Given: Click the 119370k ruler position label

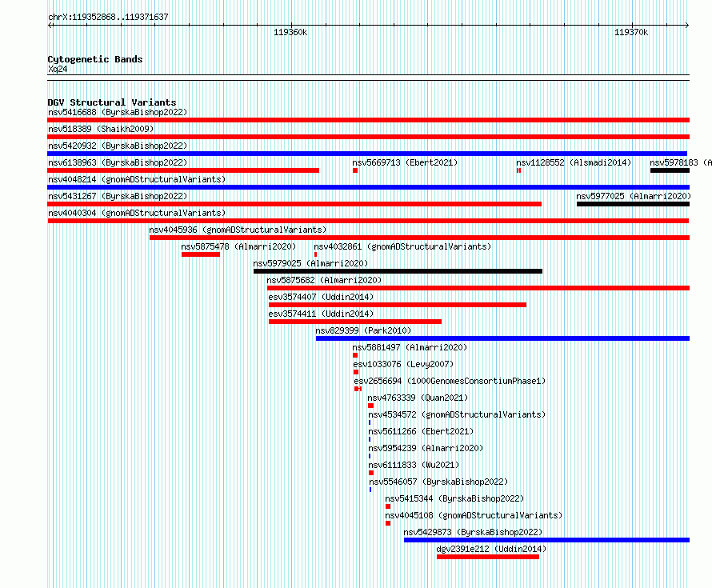Looking at the screenshot, I should coord(631,32).
